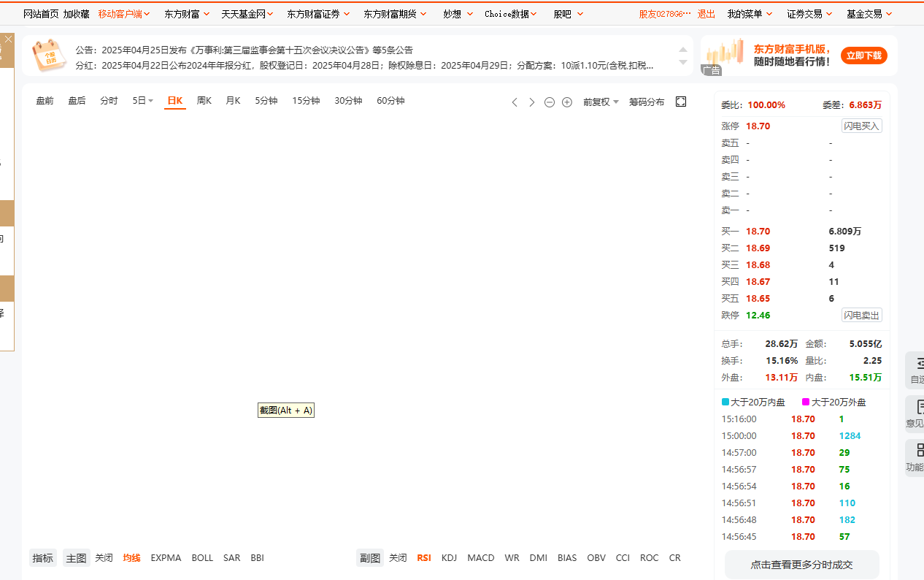Image resolution: width=924 pixels, height=580 pixels.
Task: Click the next chart arrow icon
Action: pyautogui.click(x=532, y=102)
